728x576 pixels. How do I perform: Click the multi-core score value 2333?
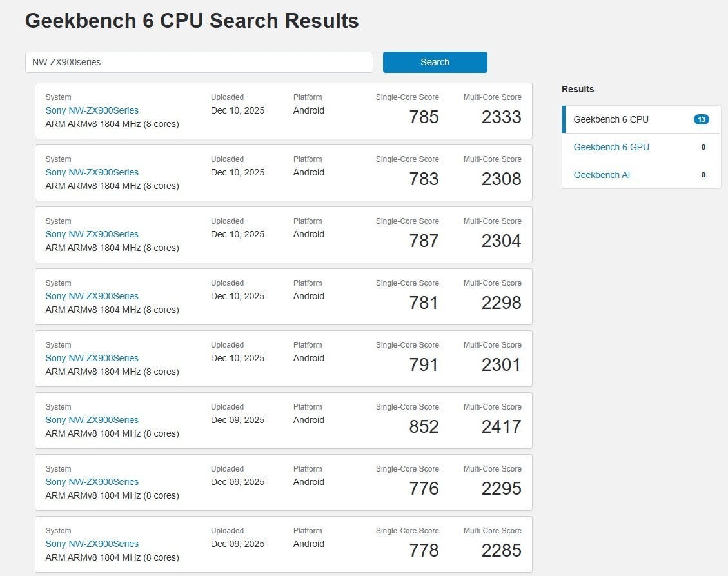501,117
